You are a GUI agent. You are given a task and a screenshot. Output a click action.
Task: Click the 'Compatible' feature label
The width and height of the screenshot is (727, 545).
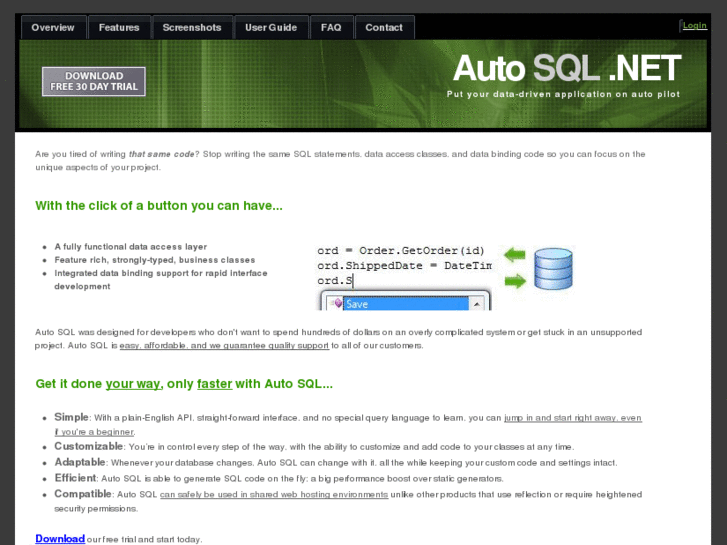[x=83, y=494]
